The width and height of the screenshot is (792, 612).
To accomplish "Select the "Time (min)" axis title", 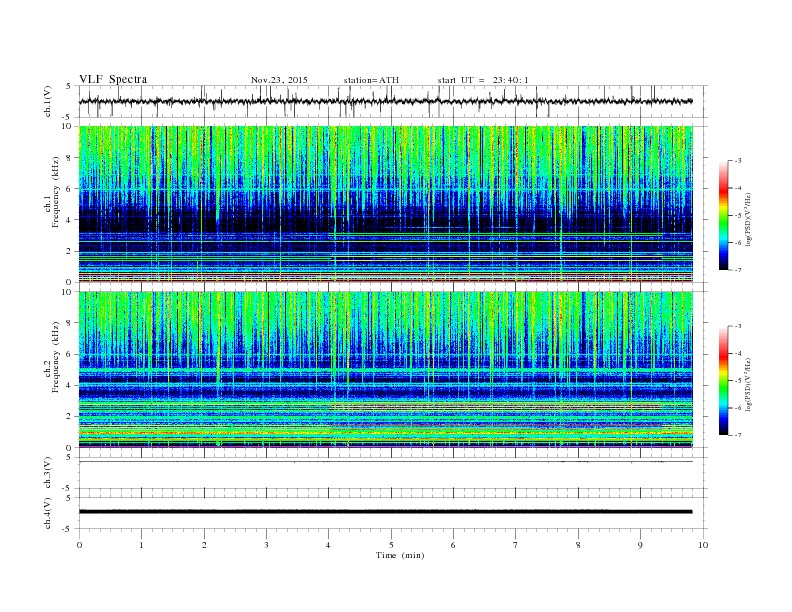I will click(400, 555).
